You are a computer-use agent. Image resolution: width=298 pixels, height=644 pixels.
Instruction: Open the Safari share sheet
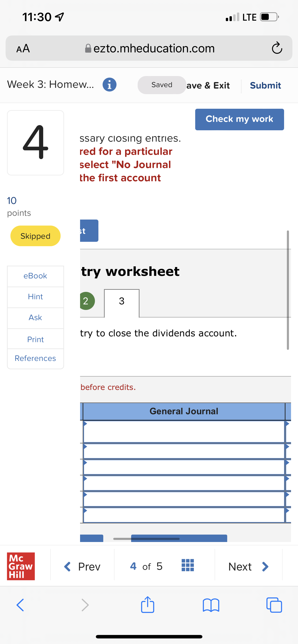(x=148, y=605)
